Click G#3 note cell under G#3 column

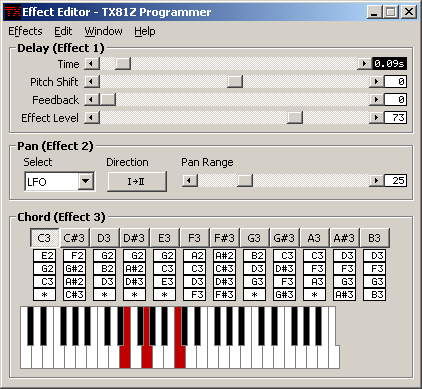(284, 295)
